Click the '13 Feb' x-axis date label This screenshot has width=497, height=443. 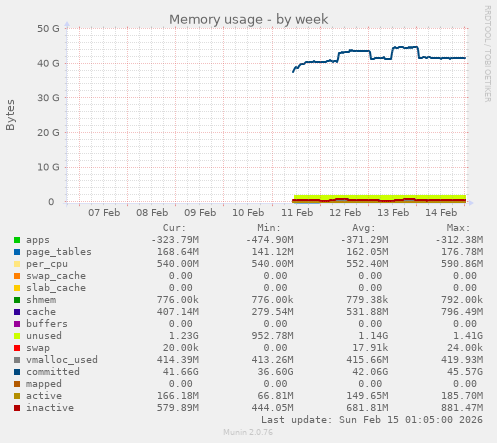point(393,213)
